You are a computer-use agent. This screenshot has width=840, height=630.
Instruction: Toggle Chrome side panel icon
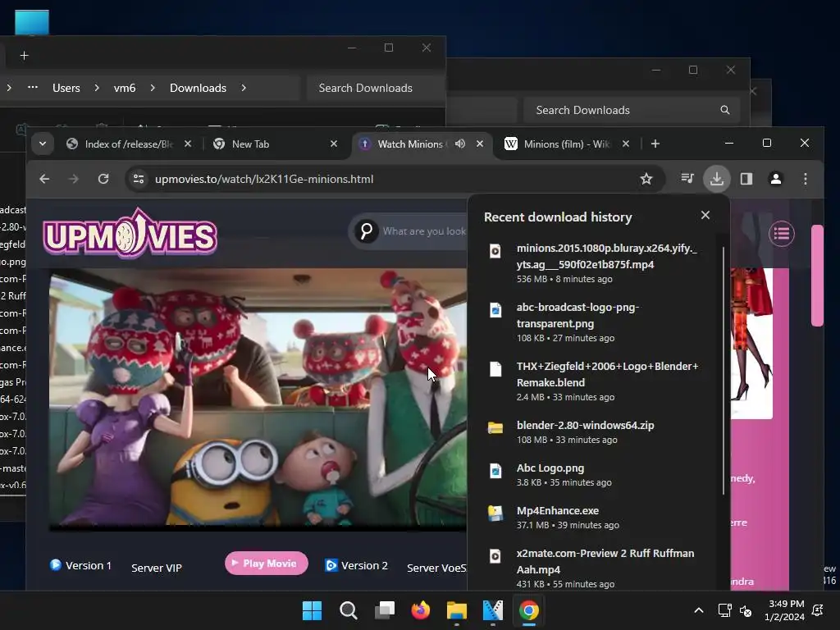(746, 179)
